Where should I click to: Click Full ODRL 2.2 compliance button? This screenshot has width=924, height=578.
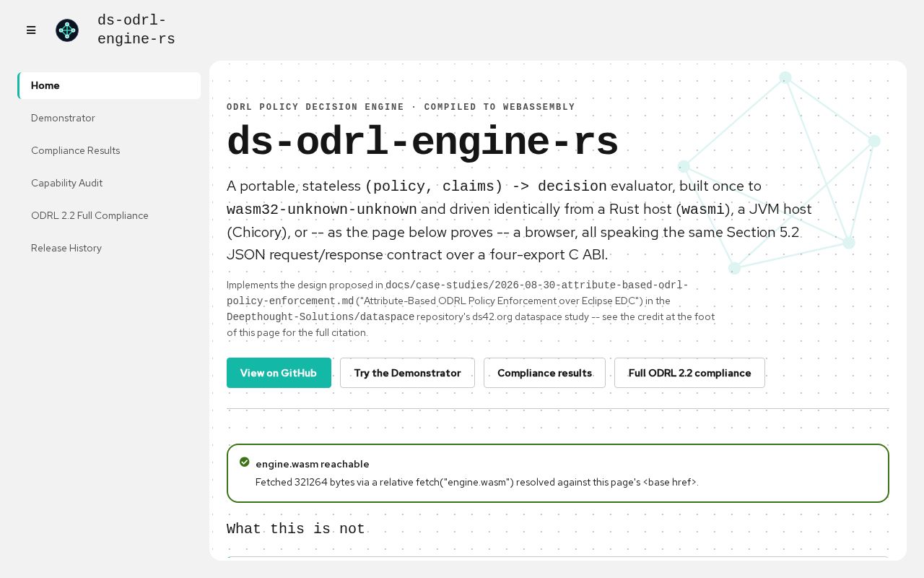pos(689,373)
